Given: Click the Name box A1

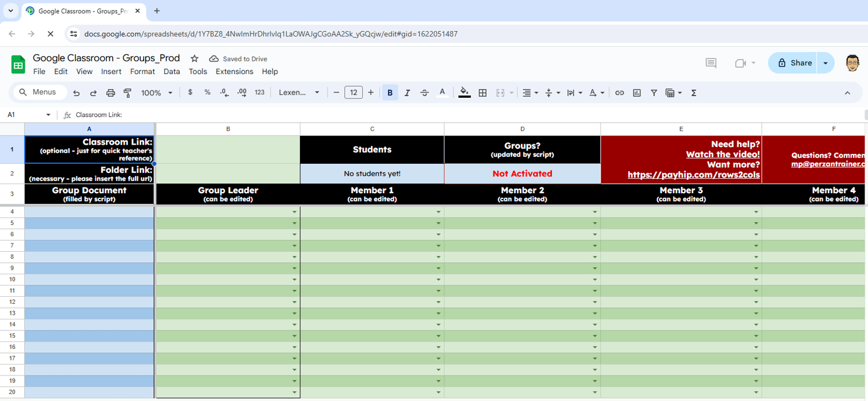Looking at the screenshot, I should (23, 115).
